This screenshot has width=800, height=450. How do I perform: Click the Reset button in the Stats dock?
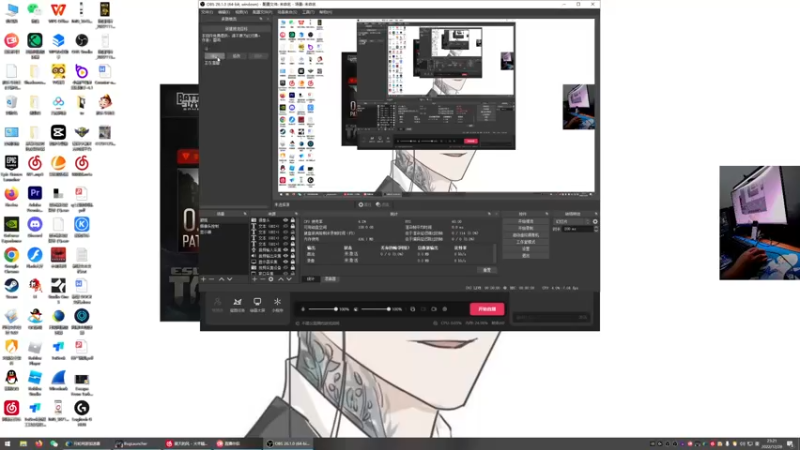click(487, 270)
